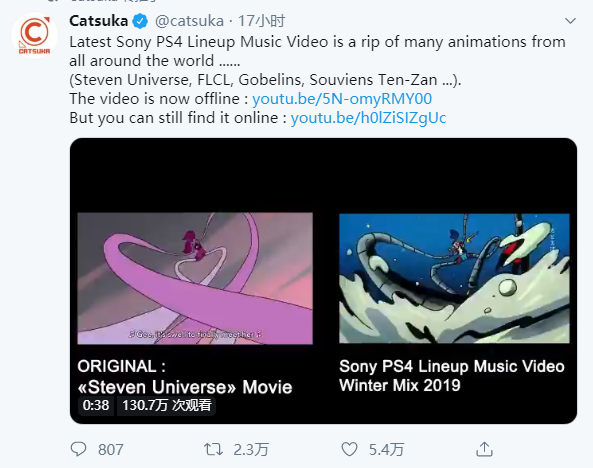Expand the tweet options chevron
593x468 pixels.
(x=570, y=21)
